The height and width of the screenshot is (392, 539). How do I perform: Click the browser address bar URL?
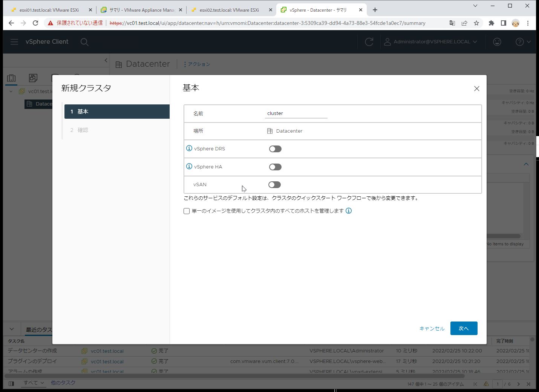coord(267,23)
